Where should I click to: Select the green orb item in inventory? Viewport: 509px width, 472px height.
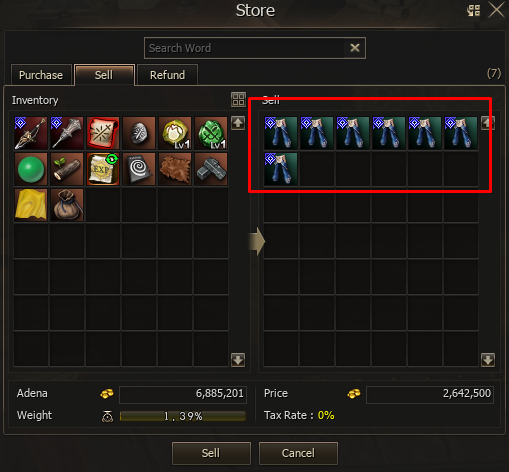tap(31, 169)
